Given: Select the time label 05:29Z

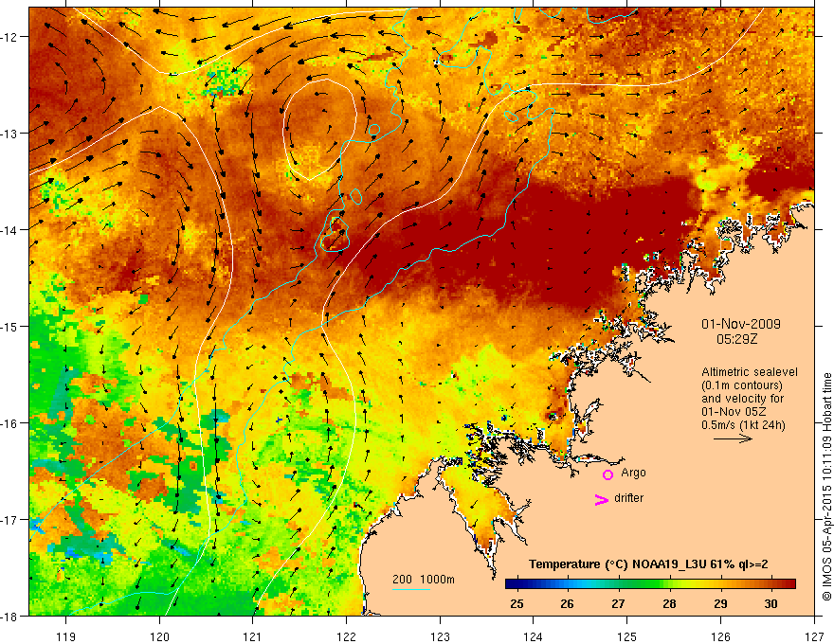Looking at the screenshot, I should [736, 338].
